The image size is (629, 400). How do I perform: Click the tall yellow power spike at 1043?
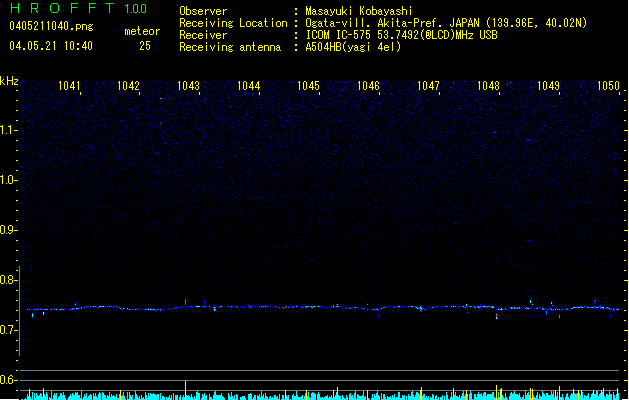[x=185, y=390]
